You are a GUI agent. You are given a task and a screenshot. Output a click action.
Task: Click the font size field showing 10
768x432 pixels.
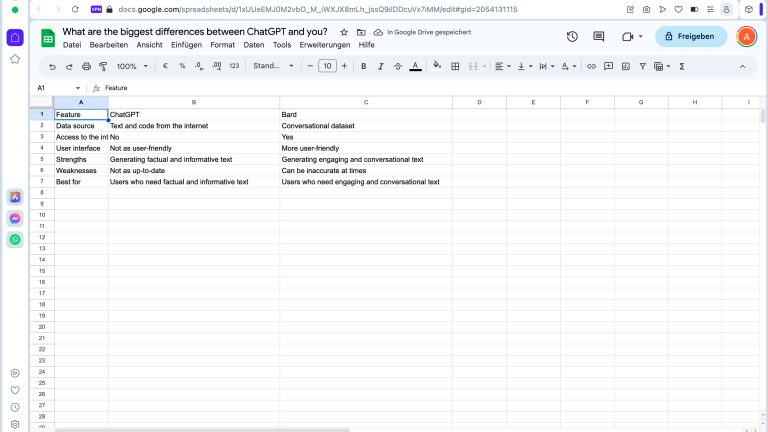(327, 66)
